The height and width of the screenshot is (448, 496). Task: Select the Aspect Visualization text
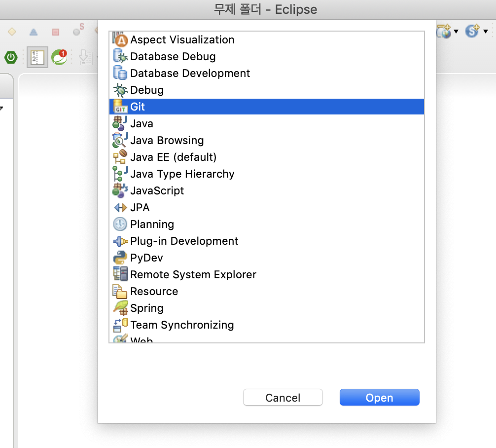coord(182,40)
